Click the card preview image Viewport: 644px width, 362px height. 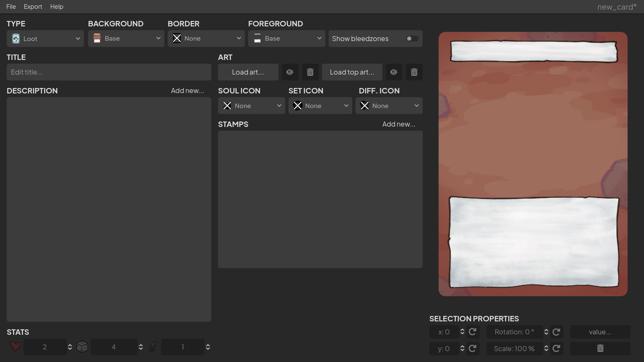click(533, 164)
